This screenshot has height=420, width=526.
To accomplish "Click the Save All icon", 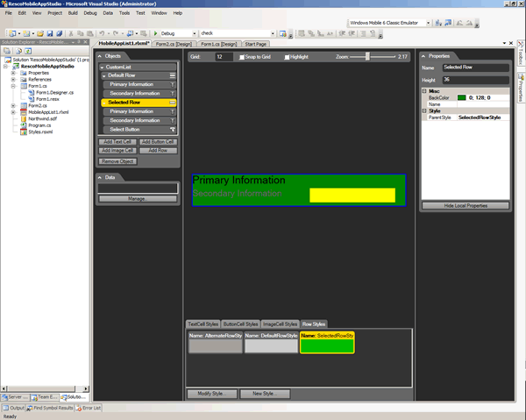I will pyautogui.click(x=60, y=33).
